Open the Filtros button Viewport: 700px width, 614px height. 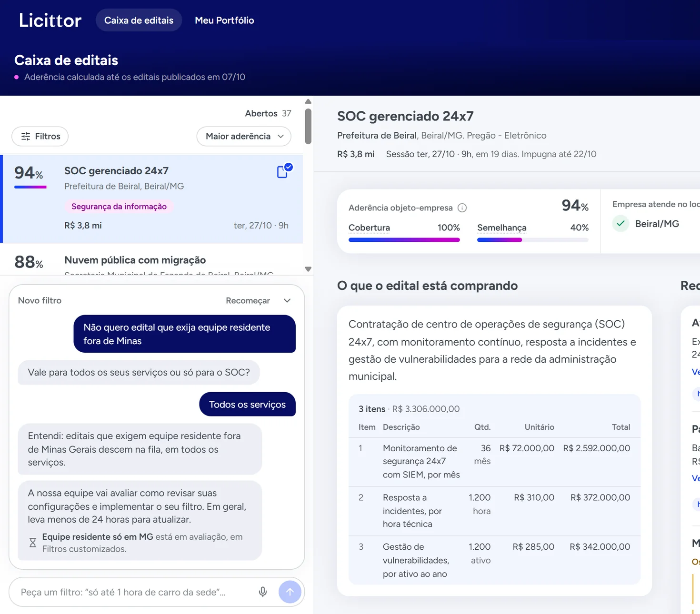coord(40,136)
